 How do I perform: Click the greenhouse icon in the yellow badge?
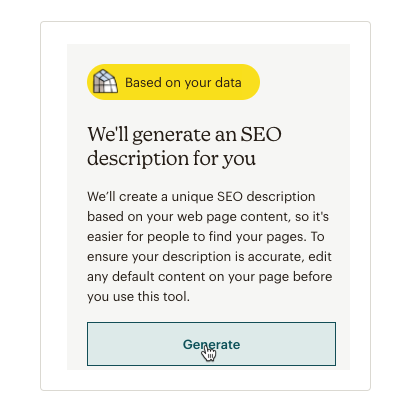pyautogui.click(x=105, y=81)
